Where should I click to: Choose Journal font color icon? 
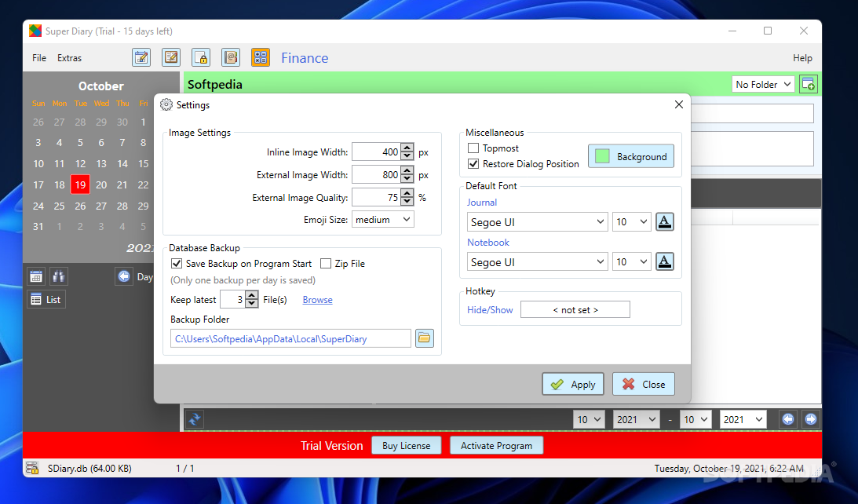click(x=664, y=221)
